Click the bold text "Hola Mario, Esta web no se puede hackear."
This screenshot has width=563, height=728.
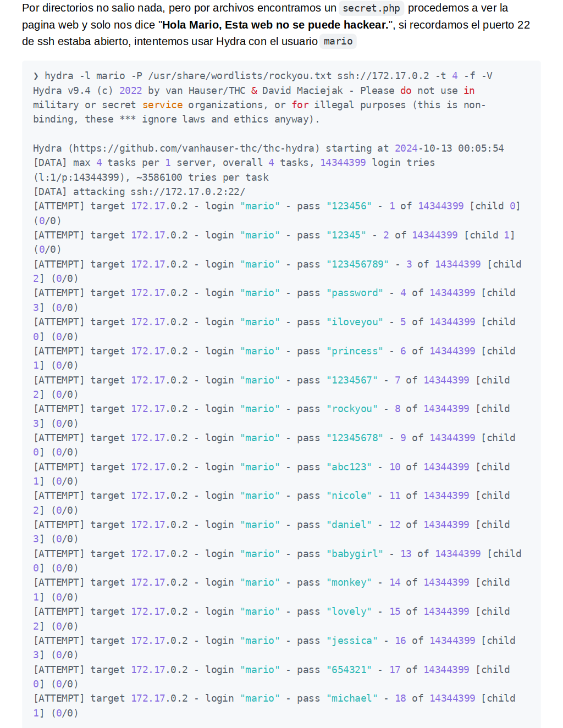click(275, 25)
